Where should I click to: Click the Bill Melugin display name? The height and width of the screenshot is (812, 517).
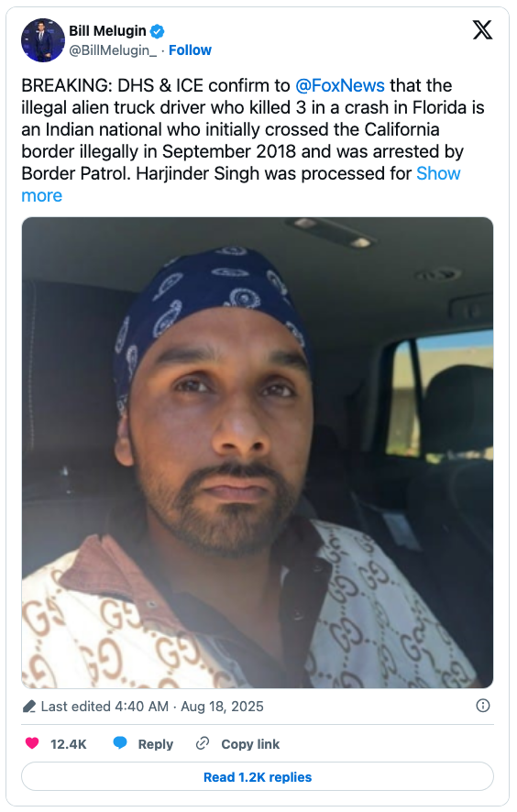[108, 31]
